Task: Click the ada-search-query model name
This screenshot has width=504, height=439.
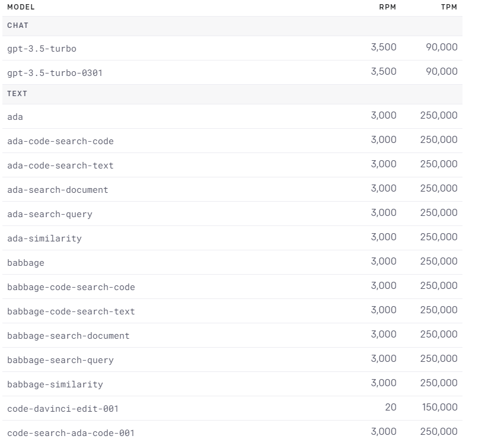Action: click(50, 215)
